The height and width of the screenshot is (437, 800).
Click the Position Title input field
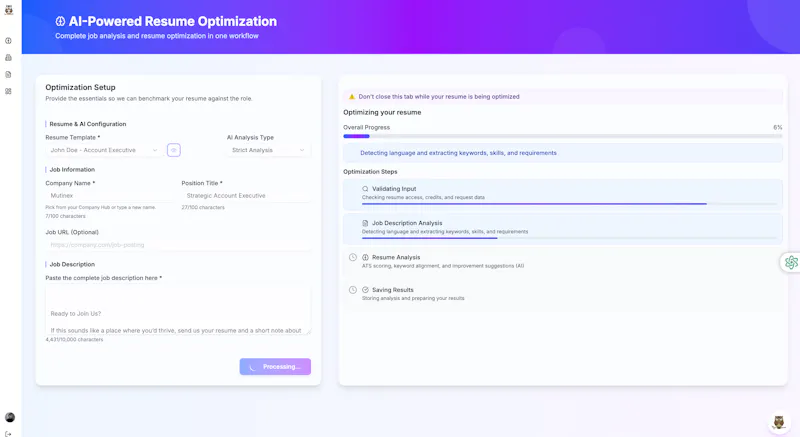[x=246, y=195]
